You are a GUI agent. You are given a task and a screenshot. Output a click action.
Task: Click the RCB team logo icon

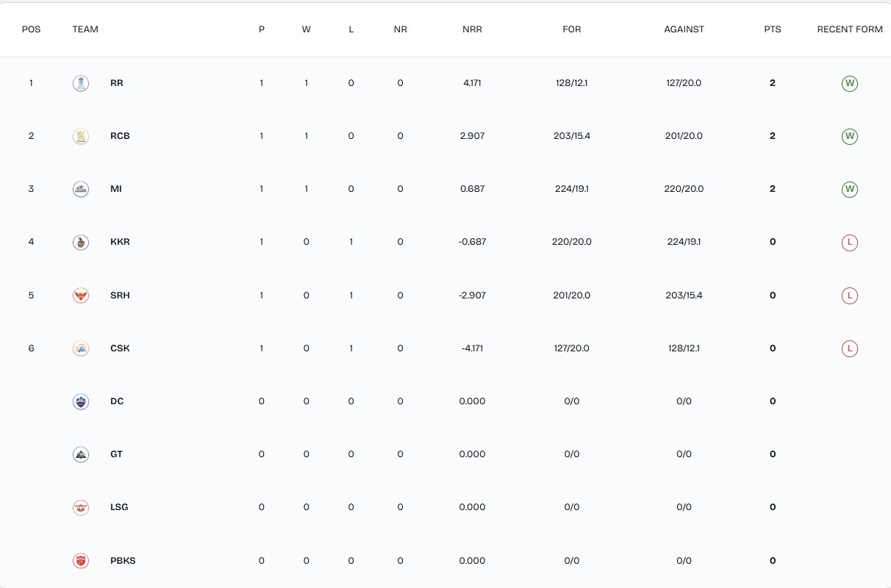(81, 136)
